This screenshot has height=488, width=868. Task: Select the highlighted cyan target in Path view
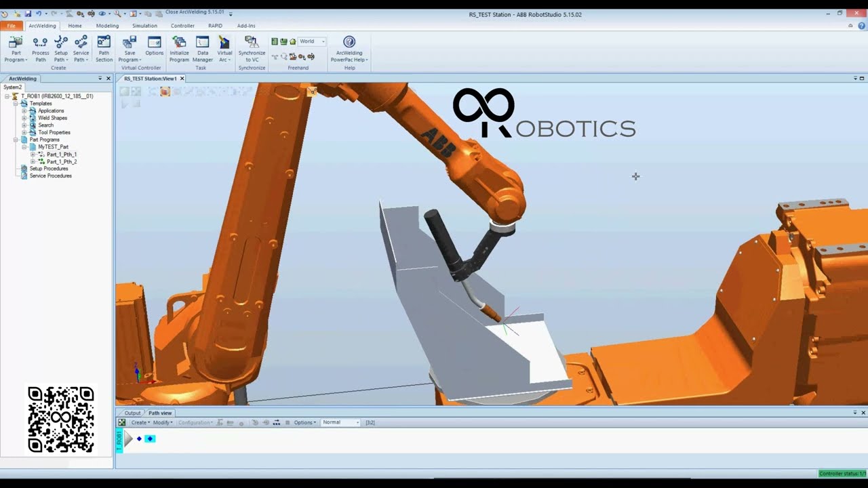coord(150,439)
